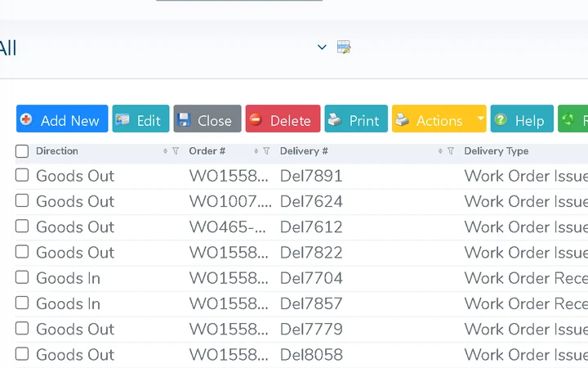Sort by Direction column arrows
Image resolution: width=588 pixels, height=368 pixels.
click(165, 151)
